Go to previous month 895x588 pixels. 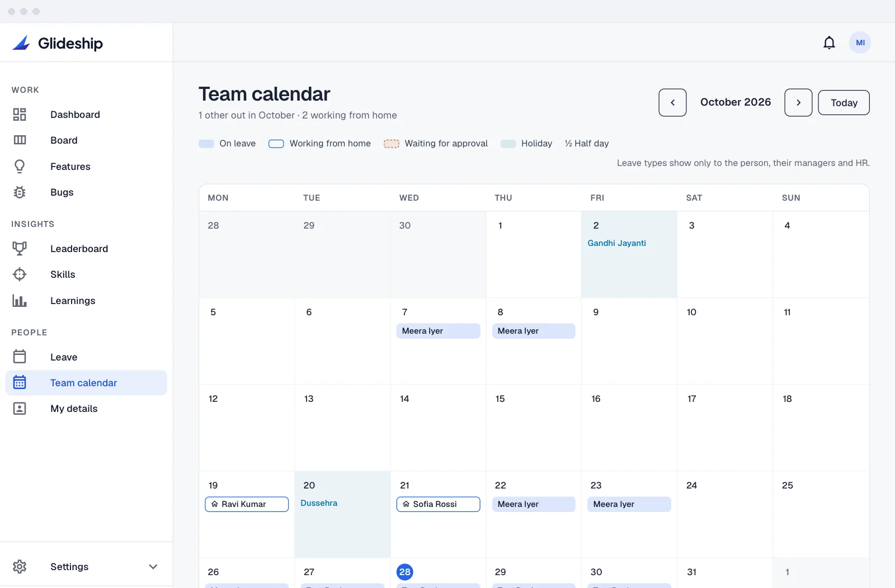tap(672, 103)
